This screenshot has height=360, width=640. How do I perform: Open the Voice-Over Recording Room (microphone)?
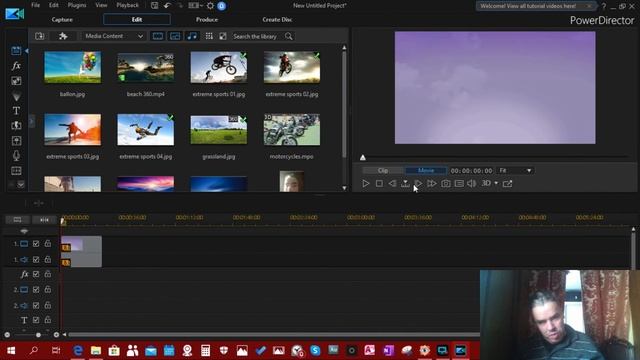(x=16, y=156)
